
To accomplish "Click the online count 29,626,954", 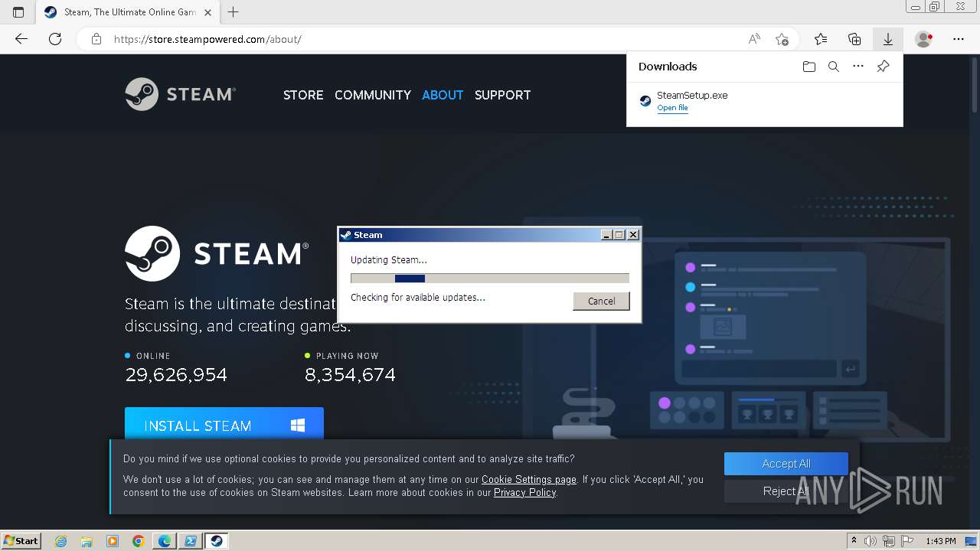I will click(x=176, y=375).
